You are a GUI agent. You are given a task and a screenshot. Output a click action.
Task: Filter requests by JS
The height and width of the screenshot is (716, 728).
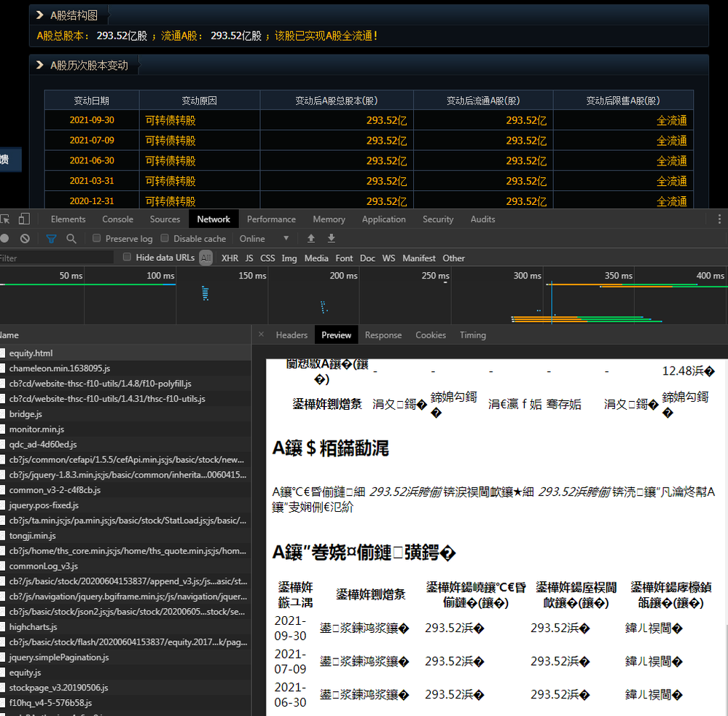(x=249, y=258)
